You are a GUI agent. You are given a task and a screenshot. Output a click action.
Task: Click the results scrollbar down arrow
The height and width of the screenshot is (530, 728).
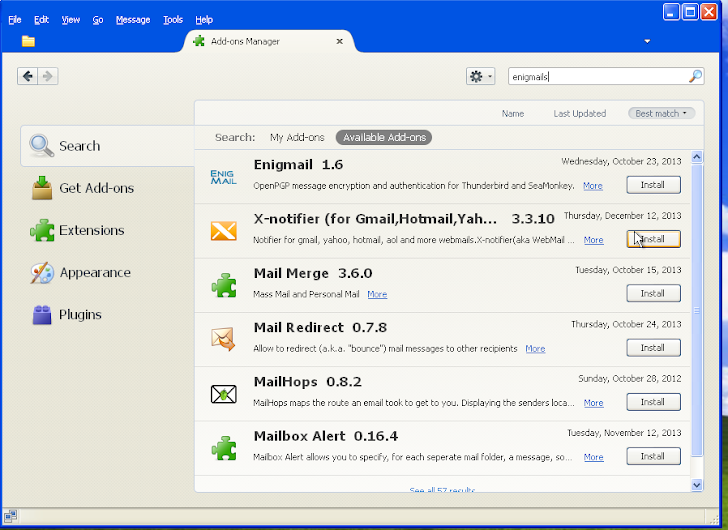point(697,485)
